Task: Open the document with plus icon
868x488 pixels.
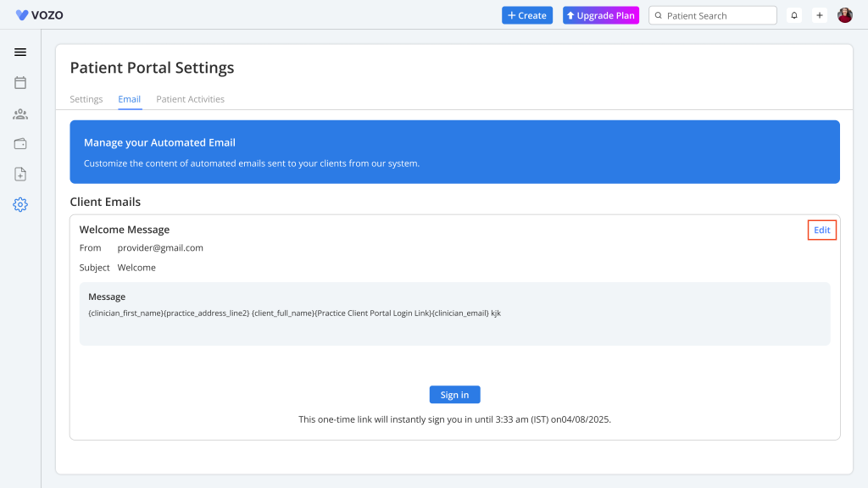Action: point(20,175)
